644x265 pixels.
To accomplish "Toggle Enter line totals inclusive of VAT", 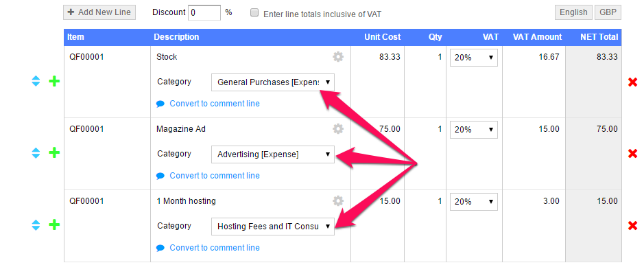I will [x=254, y=13].
